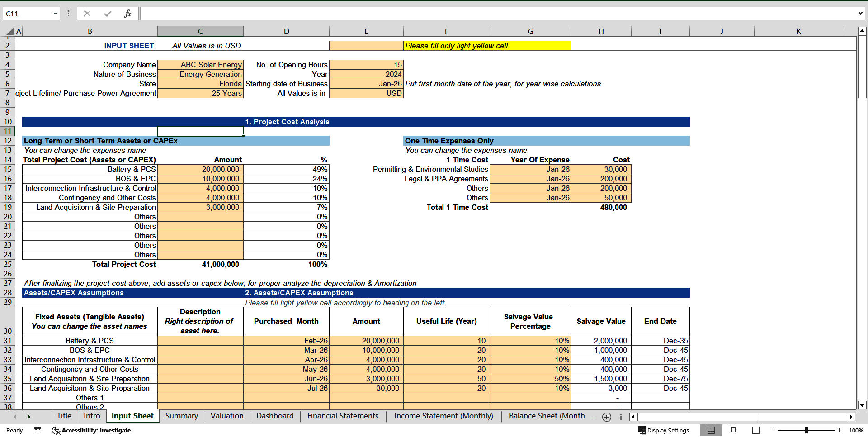This screenshot has width=868, height=437.
Task: Open the Dashboard sheet tab
Action: point(275,416)
